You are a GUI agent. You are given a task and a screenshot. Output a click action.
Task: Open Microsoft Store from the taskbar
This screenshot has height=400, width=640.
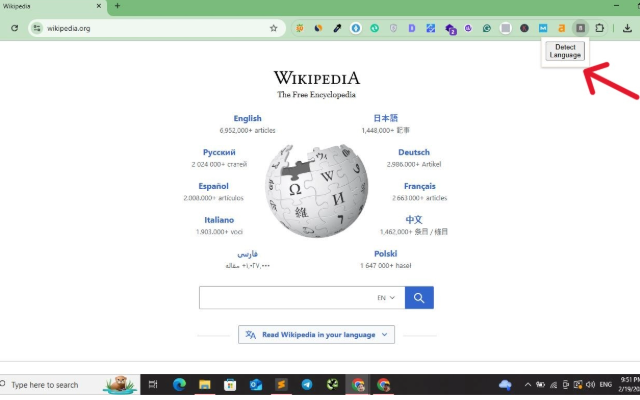(x=230, y=384)
